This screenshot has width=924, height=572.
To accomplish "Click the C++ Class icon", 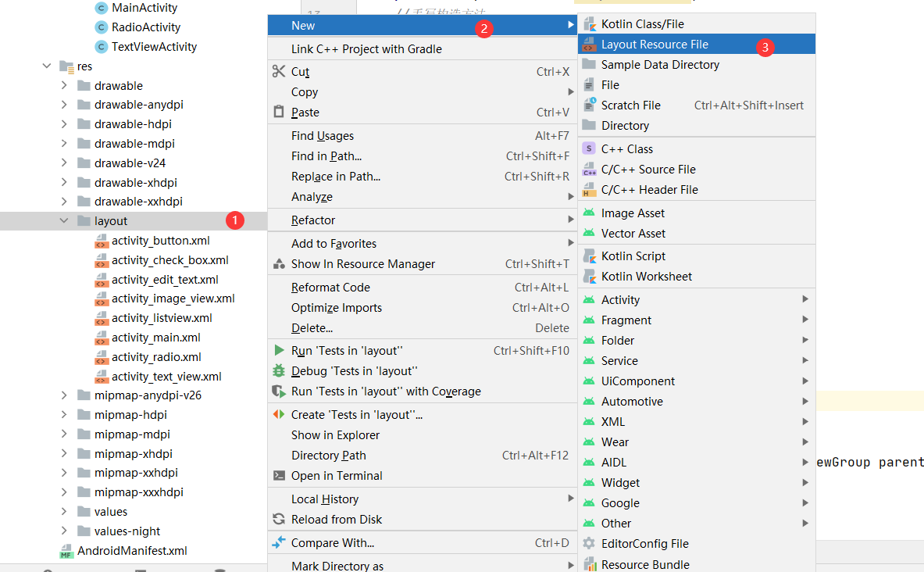I will coord(589,149).
